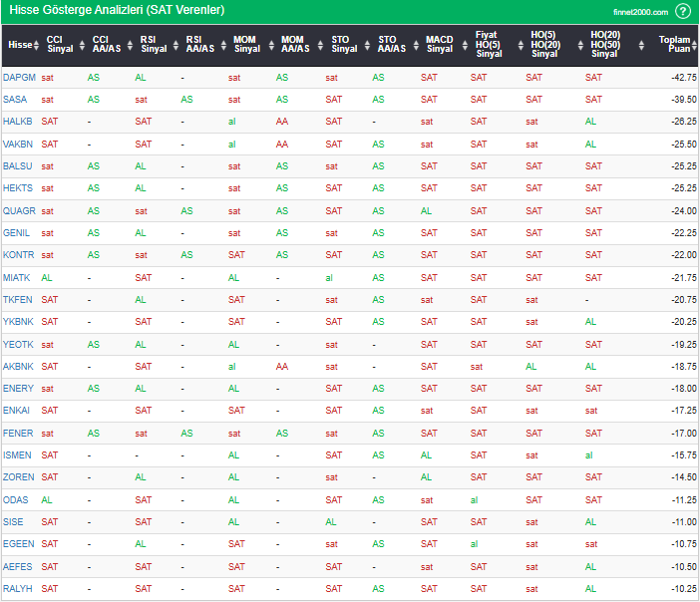The width and height of the screenshot is (700, 602).
Task: Click the Hisse Gösterge Analizleri title
Action: 116,11
